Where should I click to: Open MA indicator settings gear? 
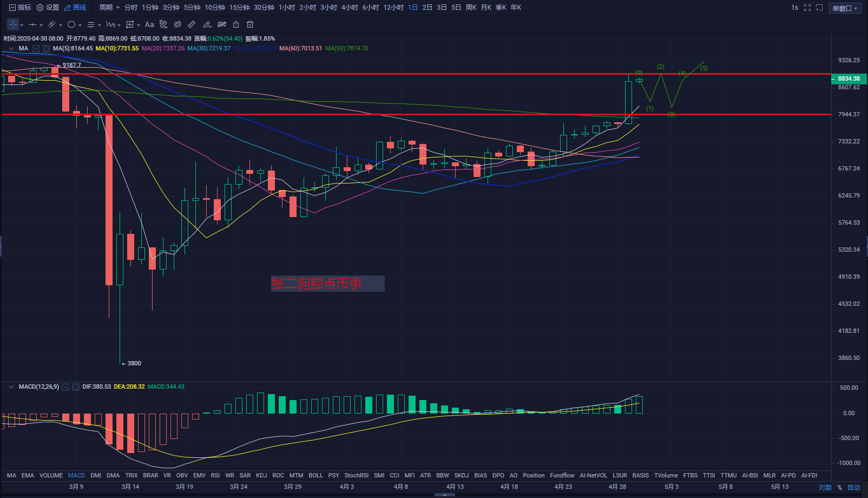click(x=36, y=48)
